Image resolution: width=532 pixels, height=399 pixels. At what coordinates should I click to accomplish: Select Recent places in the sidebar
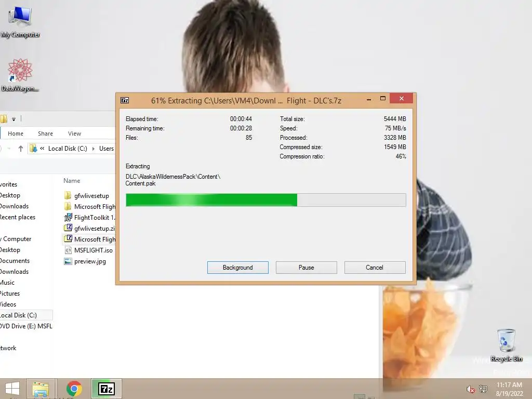(x=17, y=217)
